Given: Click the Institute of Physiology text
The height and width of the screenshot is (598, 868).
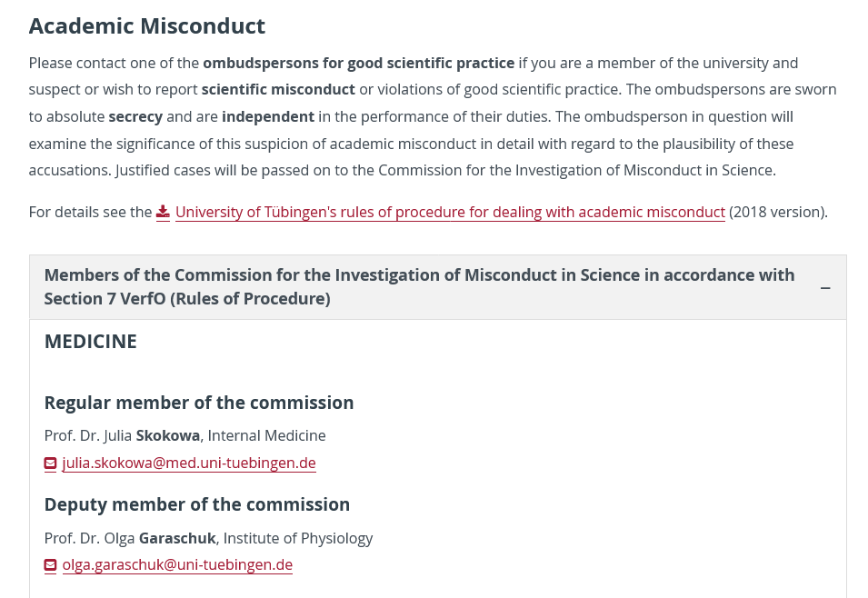Looking at the screenshot, I should point(298,538).
